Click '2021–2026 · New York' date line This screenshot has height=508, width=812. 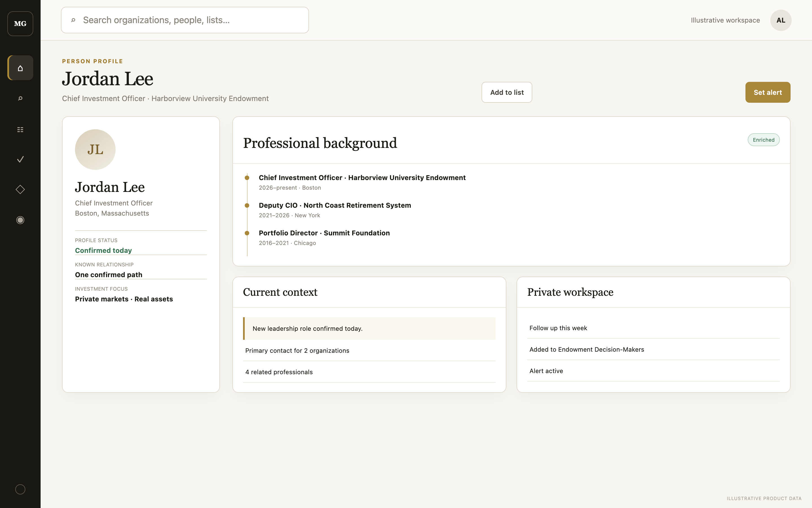point(289,215)
